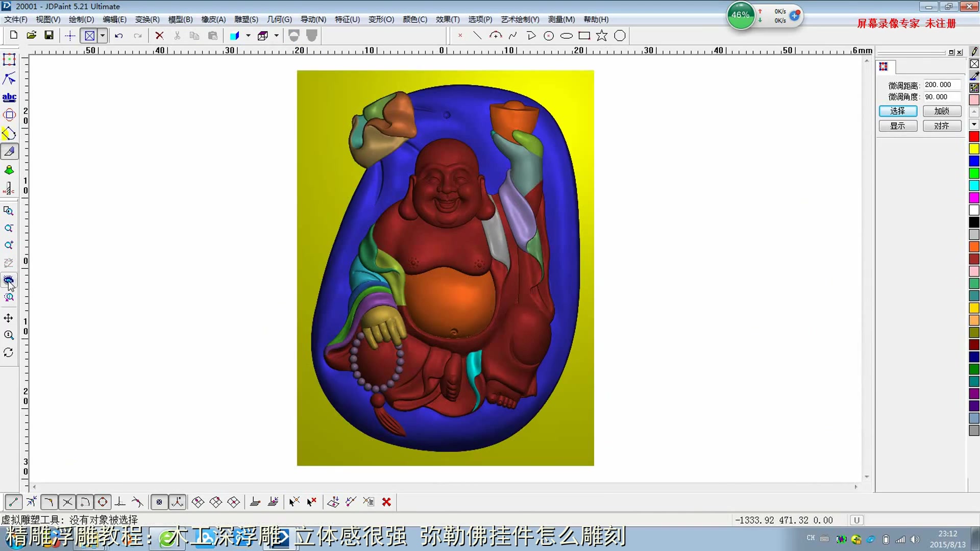Image resolution: width=980 pixels, height=551 pixels.
Task: Click the 显示 button in right panel
Action: (x=898, y=126)
